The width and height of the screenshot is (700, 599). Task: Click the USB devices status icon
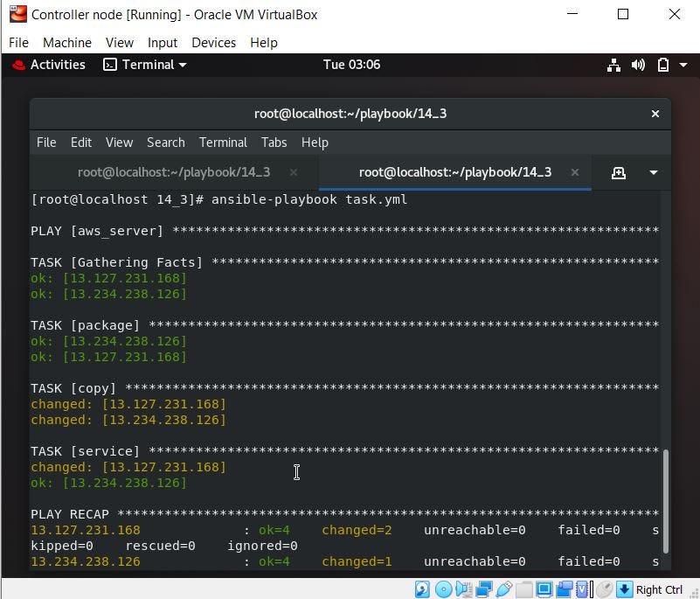tap(504, 589)
